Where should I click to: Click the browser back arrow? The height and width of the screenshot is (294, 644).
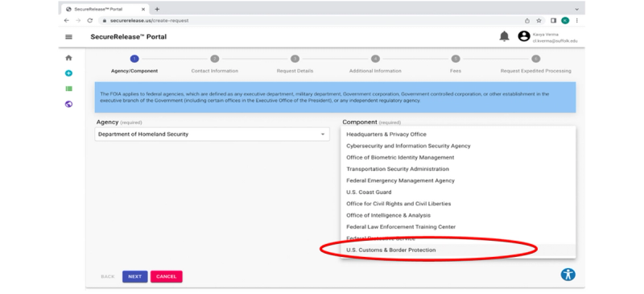pos(67,21)
